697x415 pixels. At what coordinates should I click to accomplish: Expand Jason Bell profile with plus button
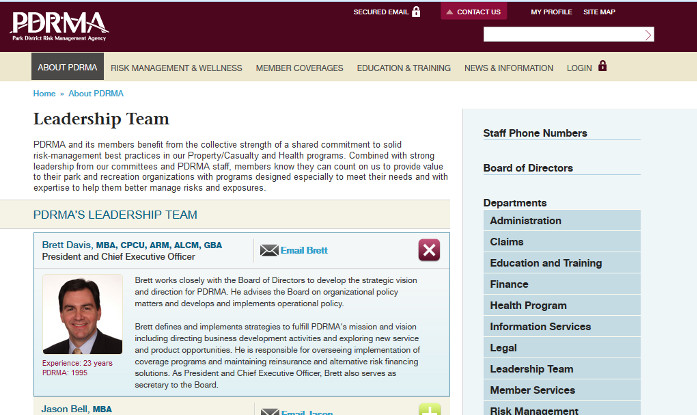pyautogui.click(x=429, y=410)
